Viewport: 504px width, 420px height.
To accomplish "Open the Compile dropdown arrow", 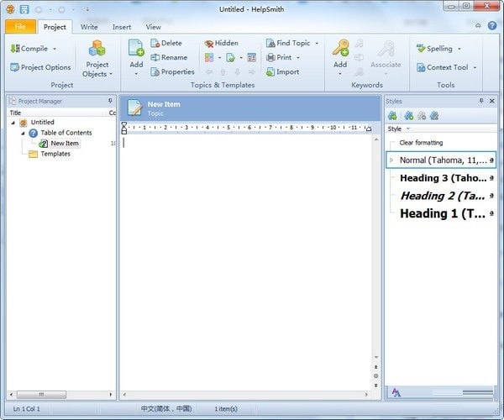I will (55, 49).
